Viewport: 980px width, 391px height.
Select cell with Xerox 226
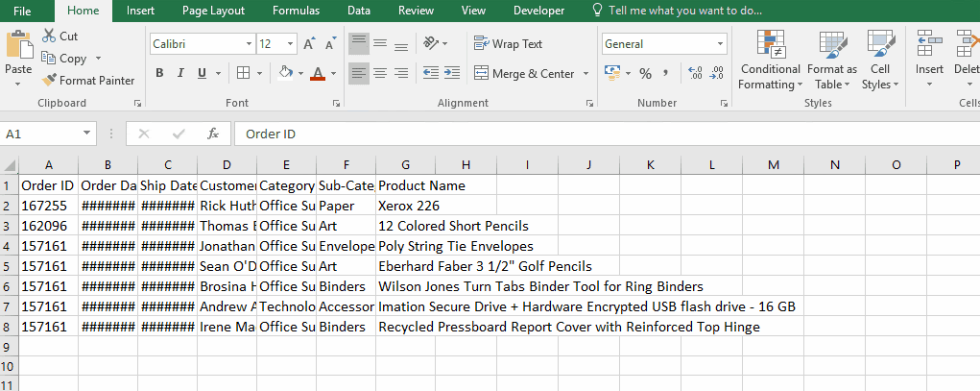click(406, 206)
